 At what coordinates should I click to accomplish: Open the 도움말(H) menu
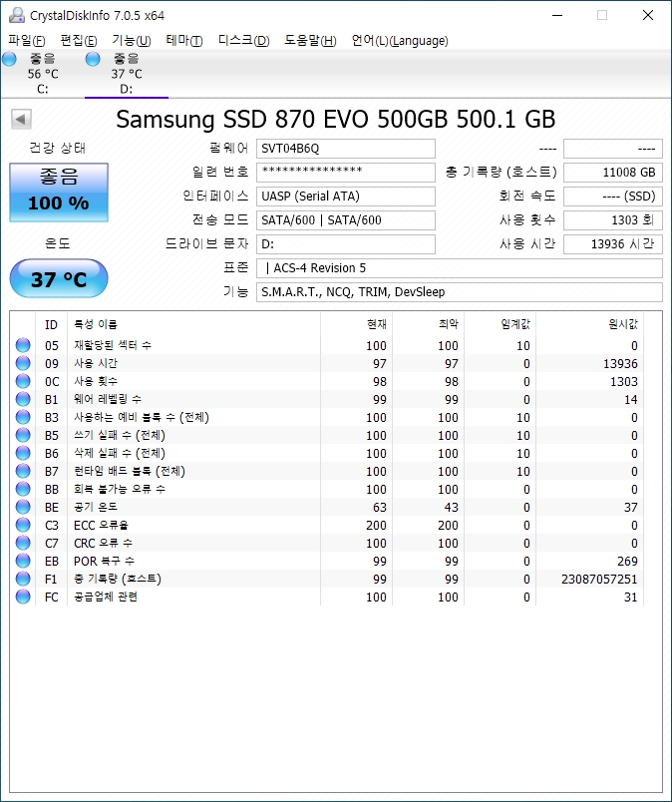click(310, 41)
